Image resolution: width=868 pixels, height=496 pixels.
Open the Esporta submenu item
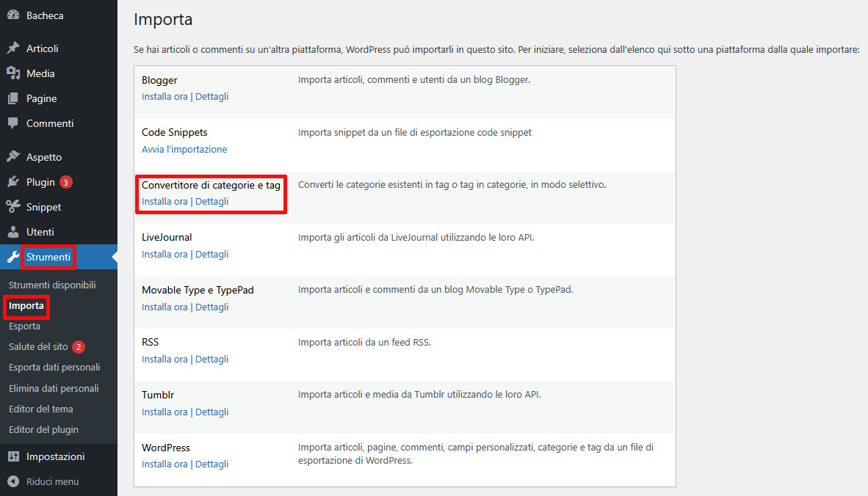click(x=24, y=327)
